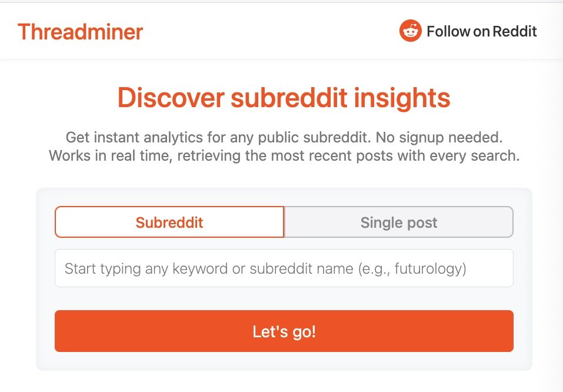Click the word 'Reddit' in the header link

(515, 31)
